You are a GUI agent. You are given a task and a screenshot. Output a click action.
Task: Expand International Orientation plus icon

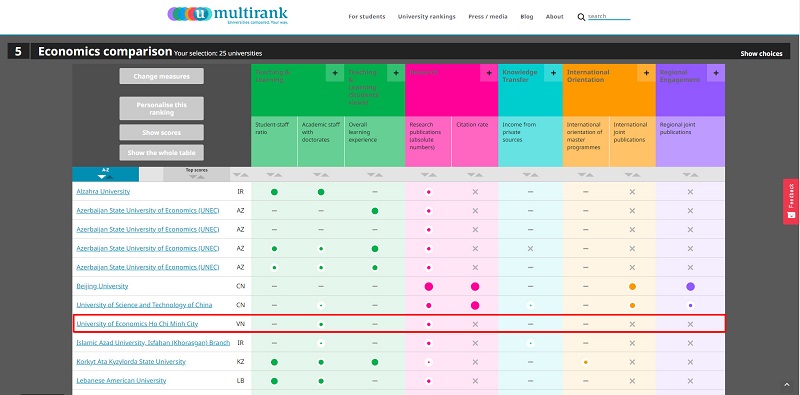coord(646,73)
